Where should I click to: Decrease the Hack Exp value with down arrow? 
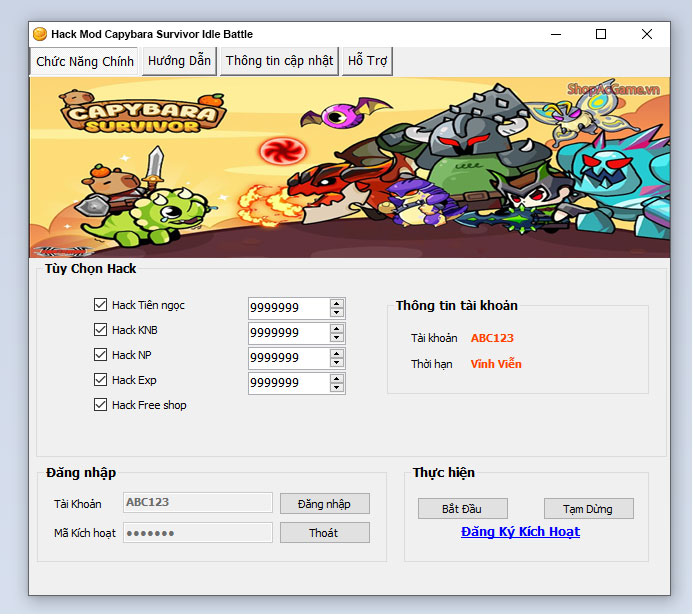point(336,388)
